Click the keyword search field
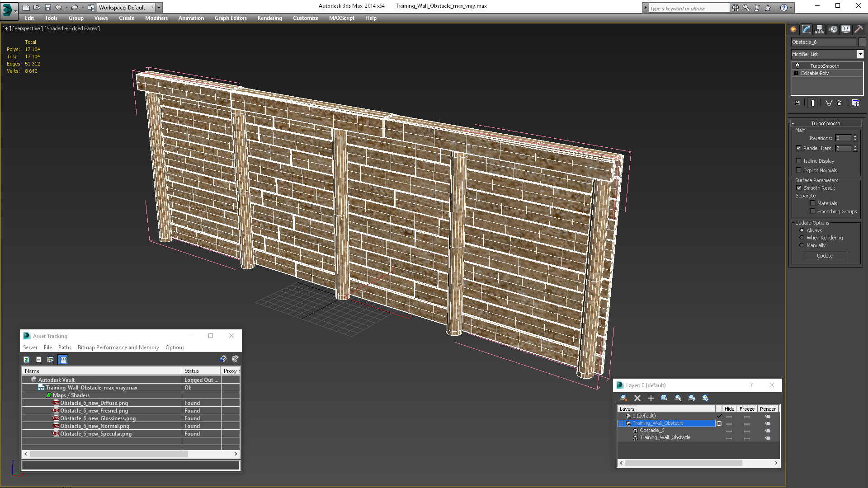Image resolution: width=868 pixels, height=488 pixels. pos(689,8)
